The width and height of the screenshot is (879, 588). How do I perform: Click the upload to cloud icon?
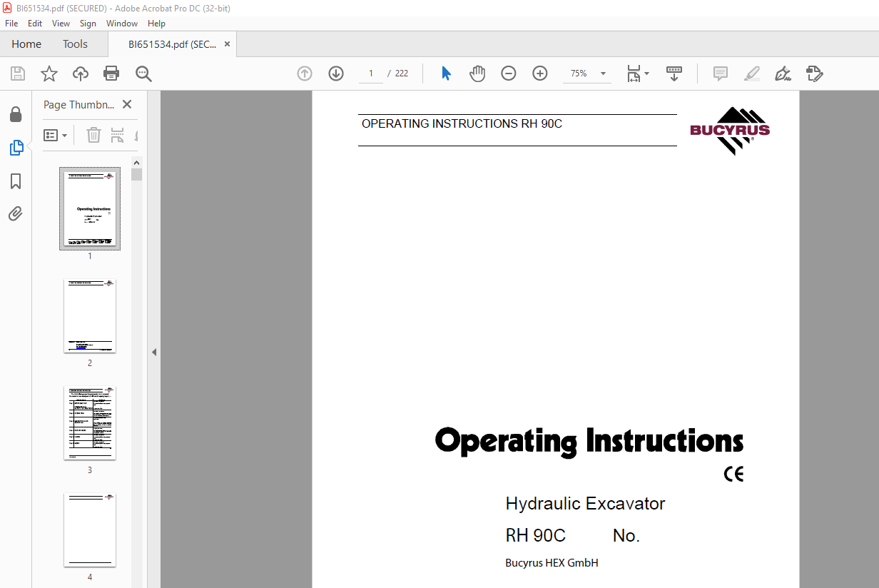coord(81,73)
